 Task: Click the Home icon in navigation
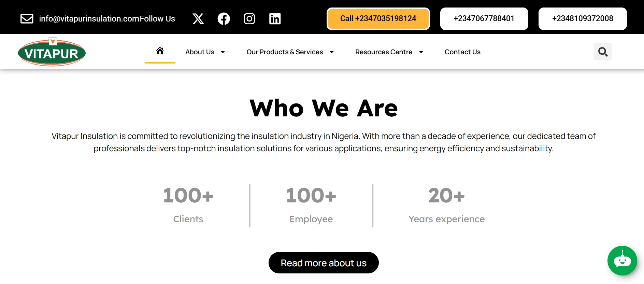(160, 51)
